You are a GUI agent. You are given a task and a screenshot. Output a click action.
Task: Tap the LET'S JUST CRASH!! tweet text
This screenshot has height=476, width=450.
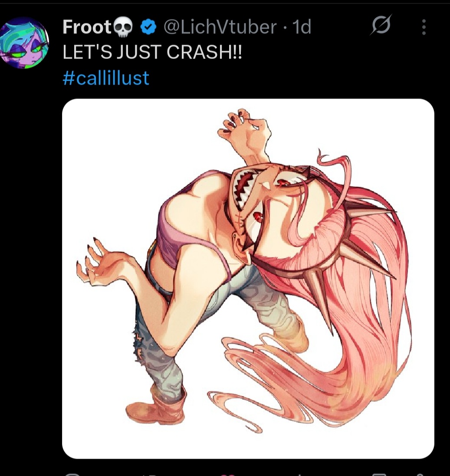click(x=152, y=52)
